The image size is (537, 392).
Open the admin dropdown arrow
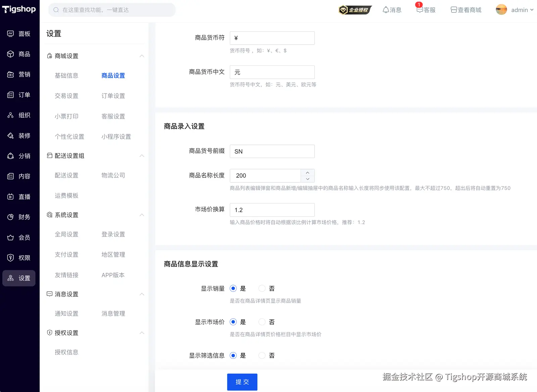click(532, 10)
